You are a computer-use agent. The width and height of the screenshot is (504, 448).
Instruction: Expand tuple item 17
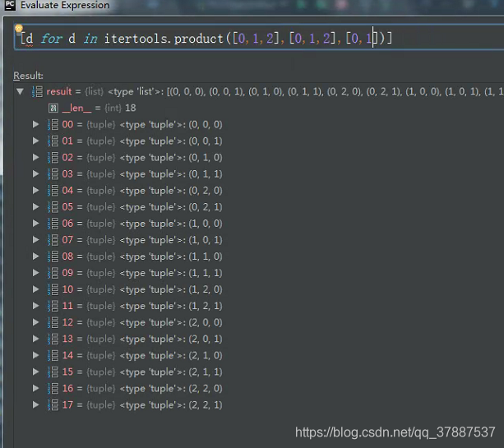tap(35, 404)
